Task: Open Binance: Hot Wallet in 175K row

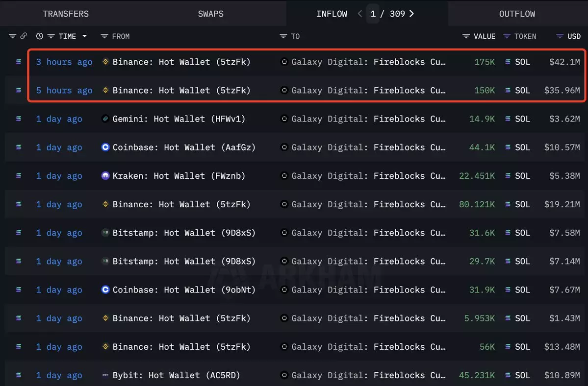Action: (x=181, y=62)
